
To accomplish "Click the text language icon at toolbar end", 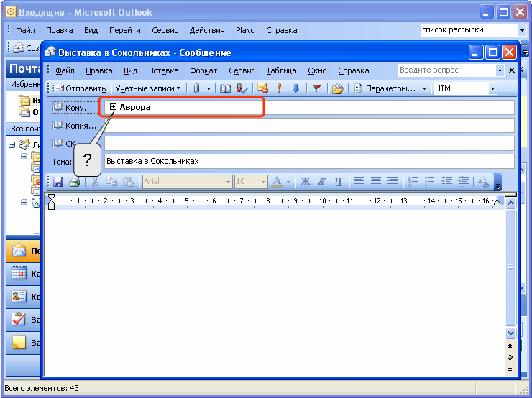I will (484, 181).
